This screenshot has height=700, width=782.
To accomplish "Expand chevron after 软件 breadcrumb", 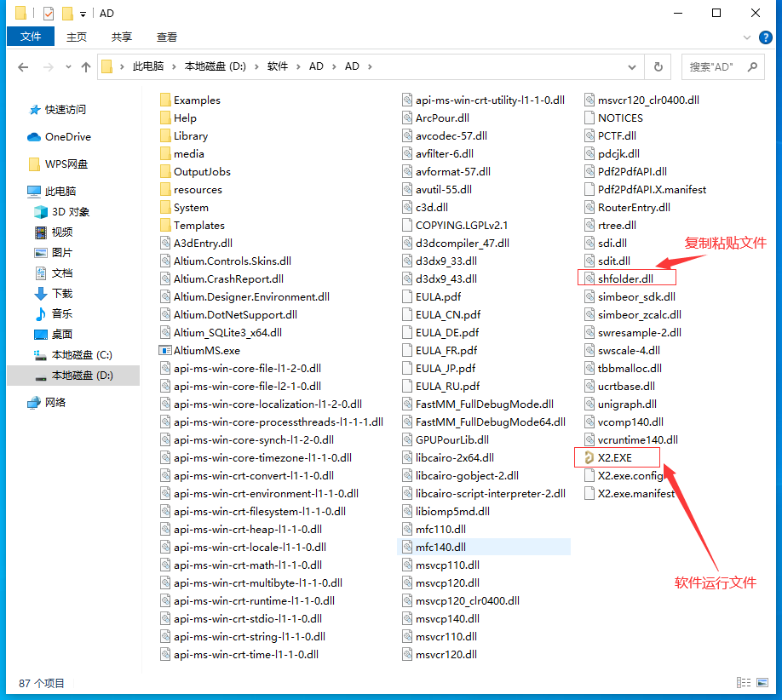I will click(x=298, y=66).
